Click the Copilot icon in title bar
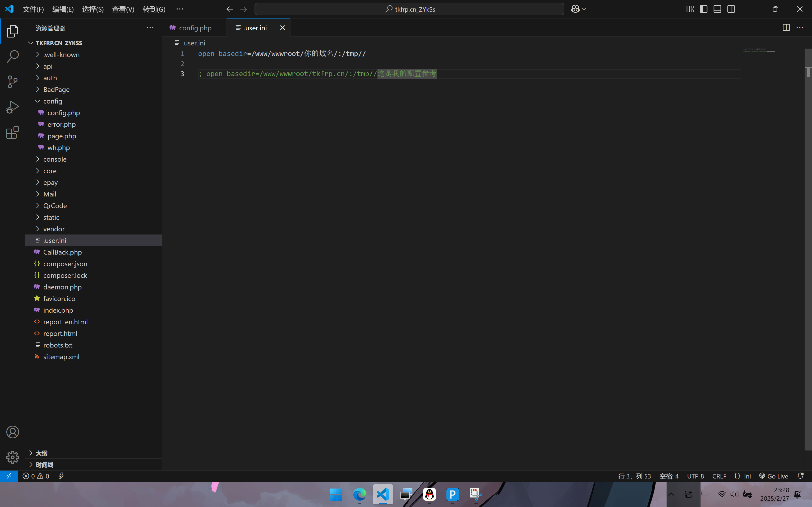This screenshot has width=812, height=507. tap(575, 9)
